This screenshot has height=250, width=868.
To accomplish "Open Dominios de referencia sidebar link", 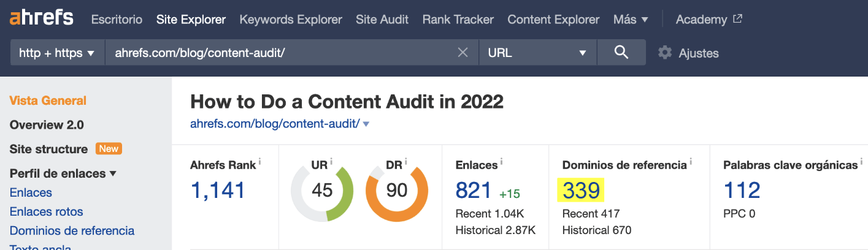I will click(72, 231).
